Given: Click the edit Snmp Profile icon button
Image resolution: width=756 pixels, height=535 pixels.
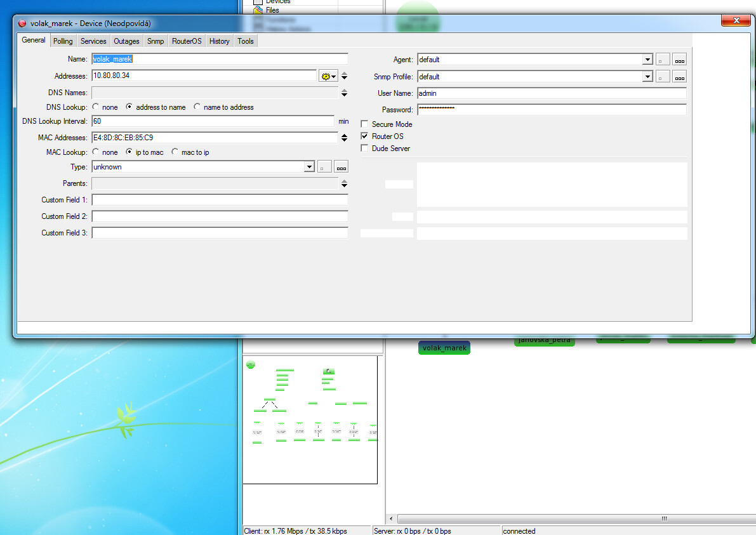Looking at the screenshot, I should point(662,76).
